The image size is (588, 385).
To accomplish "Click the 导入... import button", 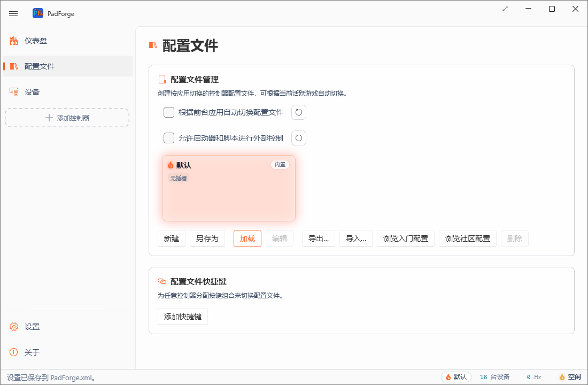I will 356,238.
